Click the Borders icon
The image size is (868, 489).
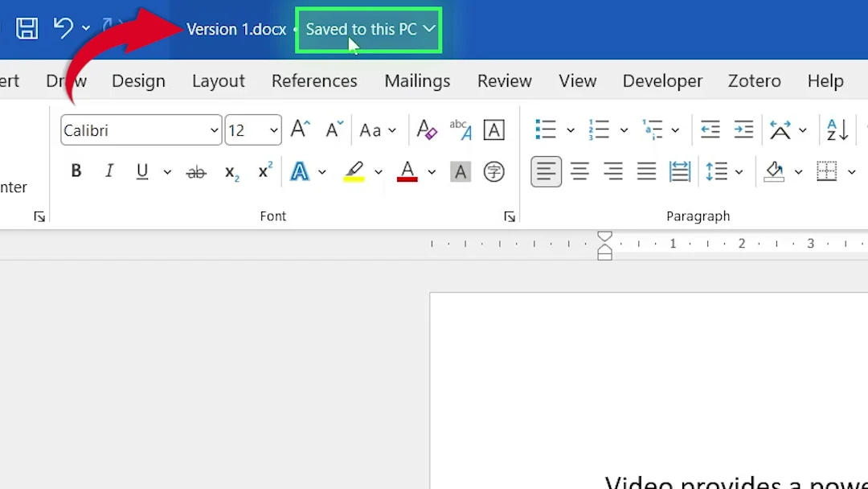click(x=826, y=171)
